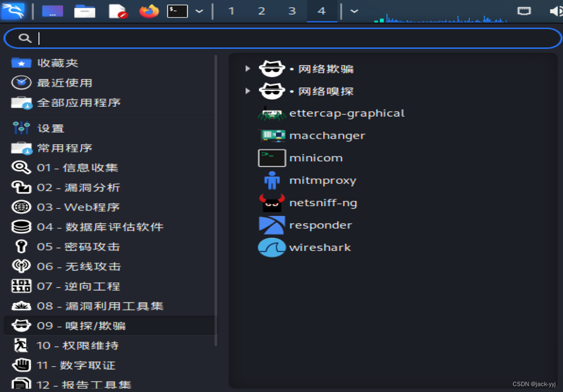Switch to workspace 4
Screen dimensions: 563x392
(x=322, y=11)
